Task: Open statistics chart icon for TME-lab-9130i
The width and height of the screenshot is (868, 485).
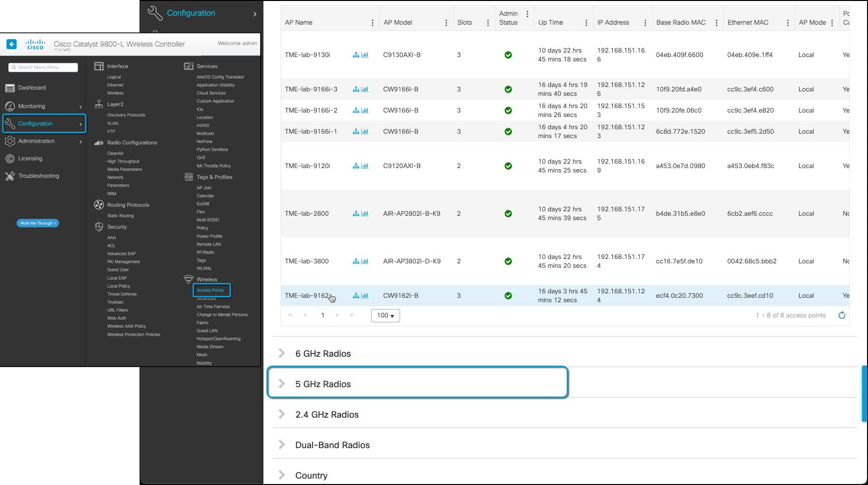Action: 365,55
